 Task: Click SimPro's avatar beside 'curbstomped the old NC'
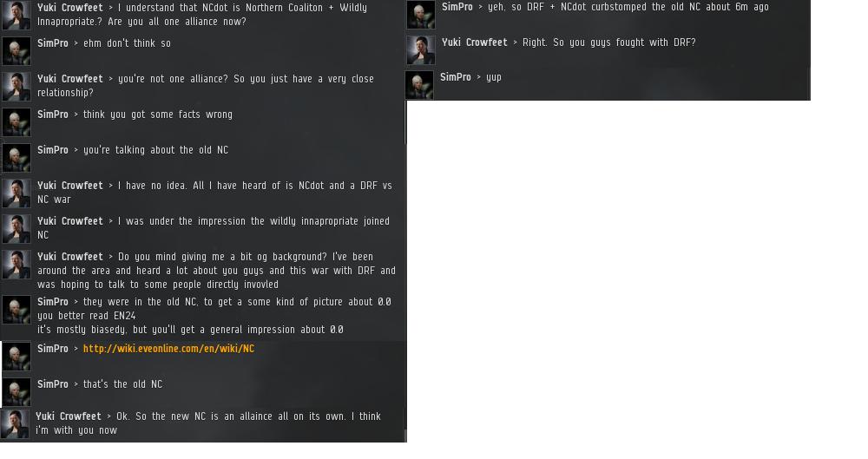[x=421, y=15]
